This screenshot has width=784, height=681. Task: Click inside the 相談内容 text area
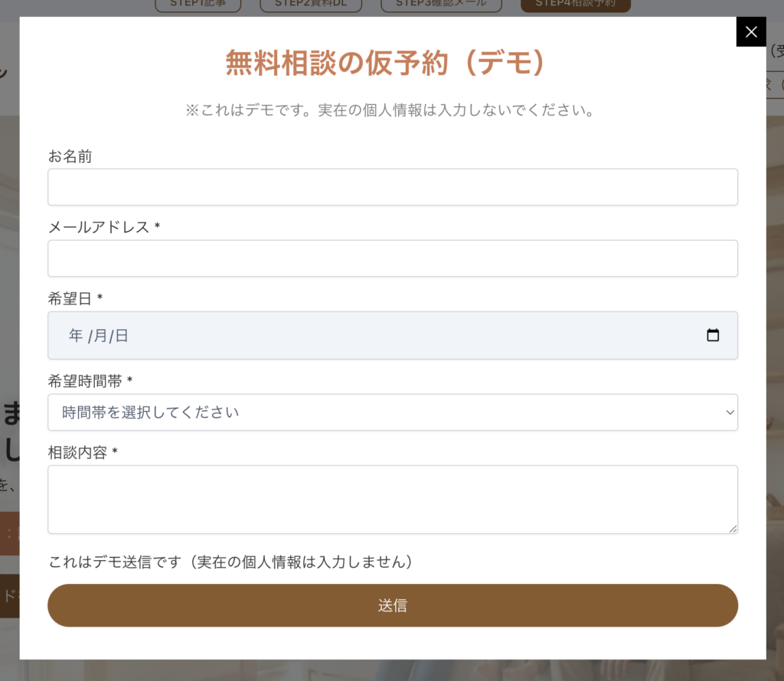(x=392, y=499)
